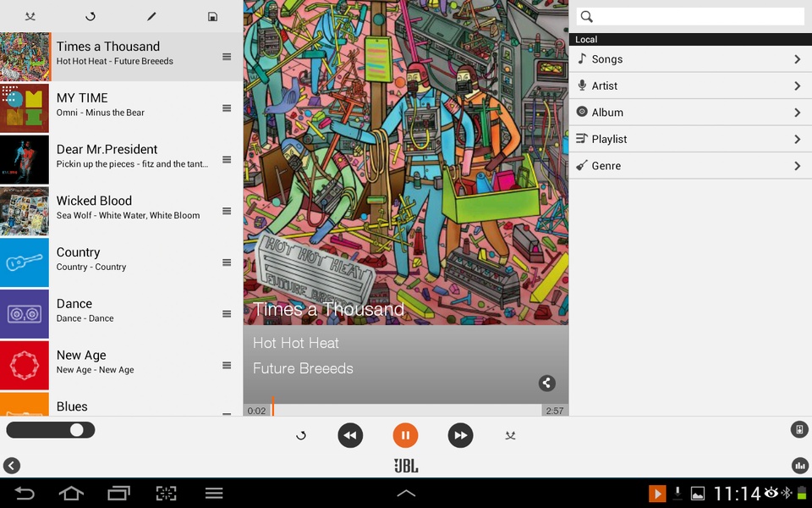Open the Android menu button with three lines
This screenshot has height=508, width=812.
[214, 493]
